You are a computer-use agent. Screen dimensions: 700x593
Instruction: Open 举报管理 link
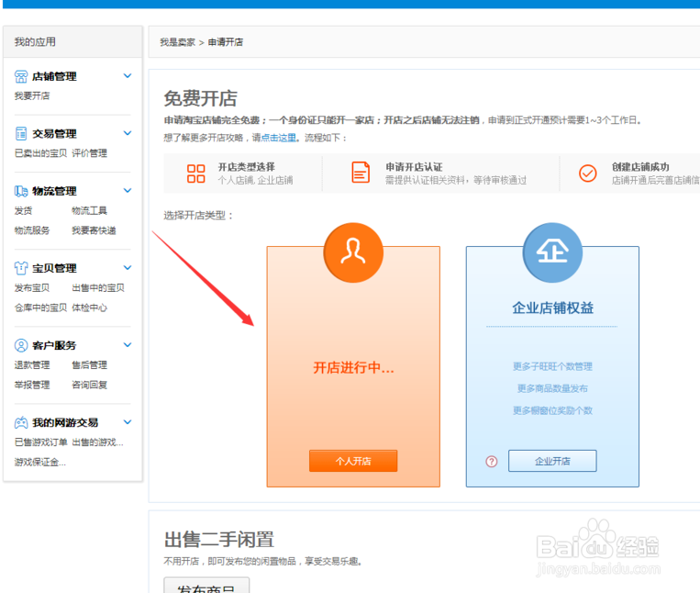32,385
